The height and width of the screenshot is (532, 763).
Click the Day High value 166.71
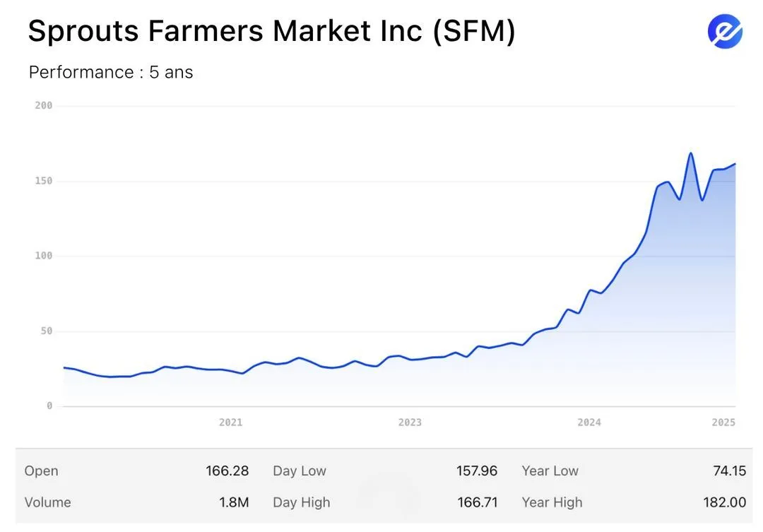[477, 502]
